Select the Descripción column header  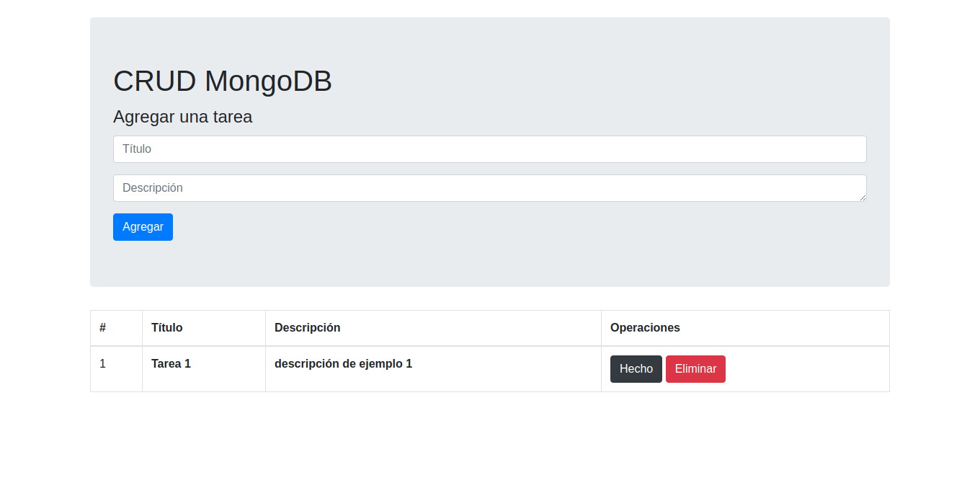click(433, 328)
